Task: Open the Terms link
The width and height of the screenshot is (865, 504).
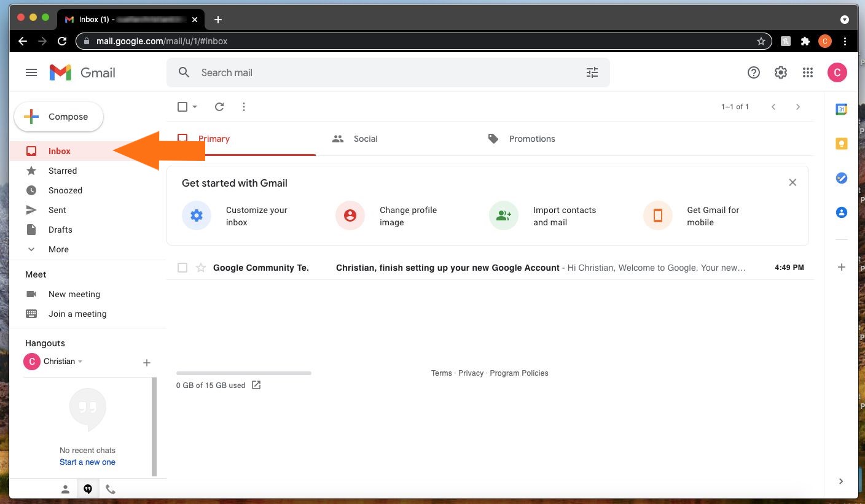Action: click(441, 373)
